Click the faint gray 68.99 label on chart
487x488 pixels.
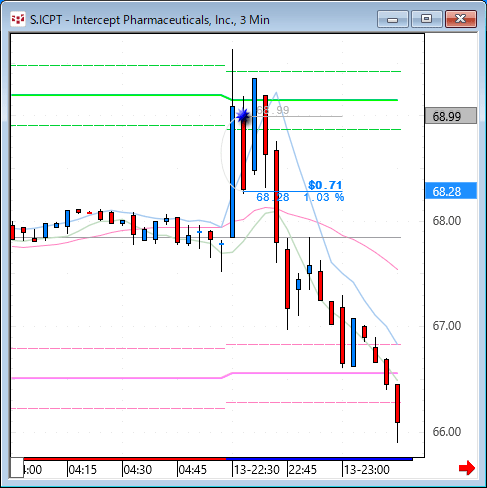[x=273, y=110]
